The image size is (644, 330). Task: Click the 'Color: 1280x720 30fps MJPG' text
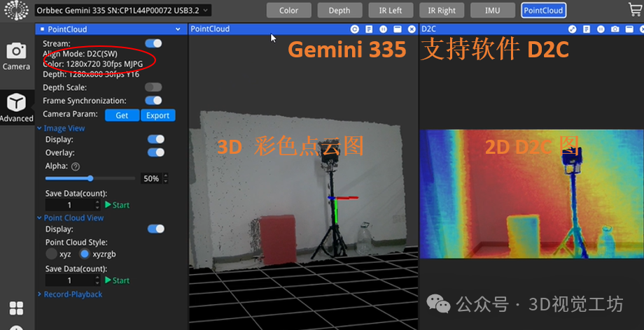(x=93, y=64)
